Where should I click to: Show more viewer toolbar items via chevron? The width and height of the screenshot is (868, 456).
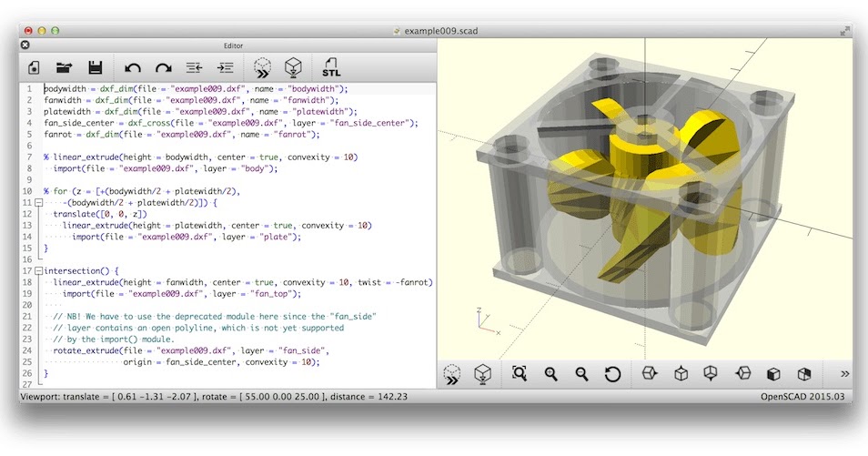(x=844, y=374)
